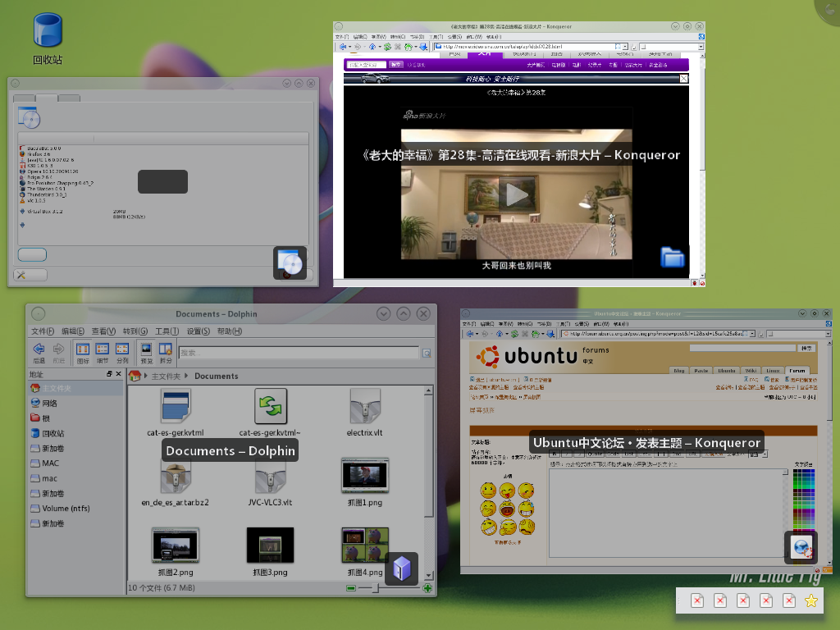Click Dolphin zoom-in plus icon in status bar
The image size is (840, 630).
(x=427, y=588)
